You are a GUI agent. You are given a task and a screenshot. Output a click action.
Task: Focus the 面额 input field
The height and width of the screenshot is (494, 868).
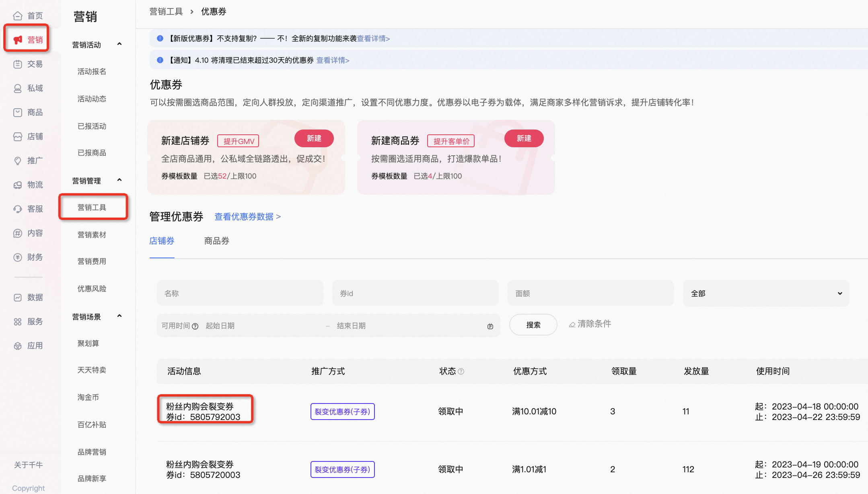coord(591,293)
